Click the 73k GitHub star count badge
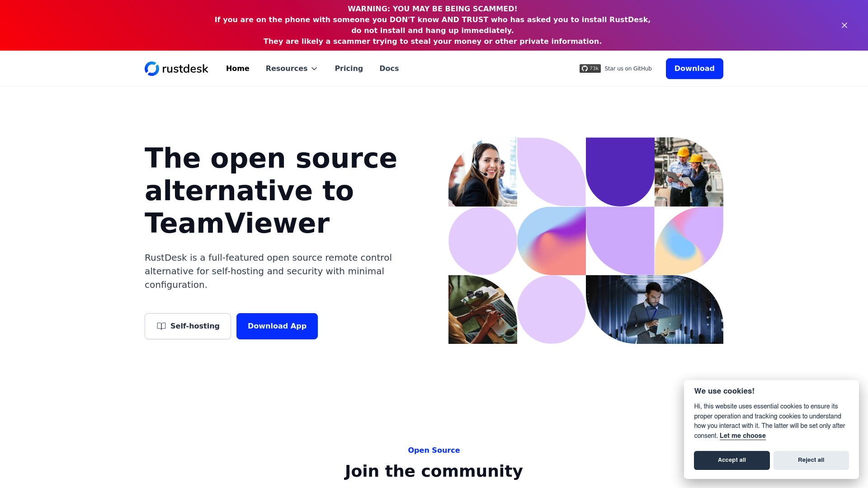 point(589,68)
